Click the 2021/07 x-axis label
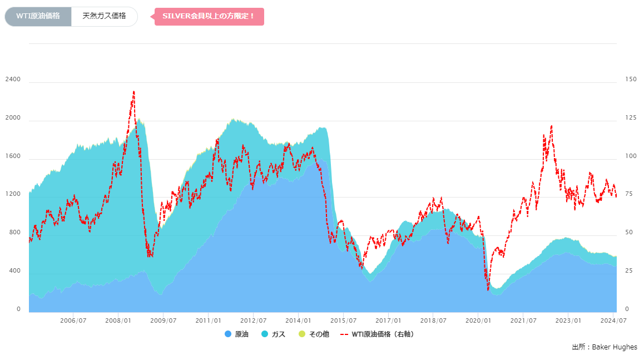This screenshot has width=644, height=355. (x=523, y=321)
